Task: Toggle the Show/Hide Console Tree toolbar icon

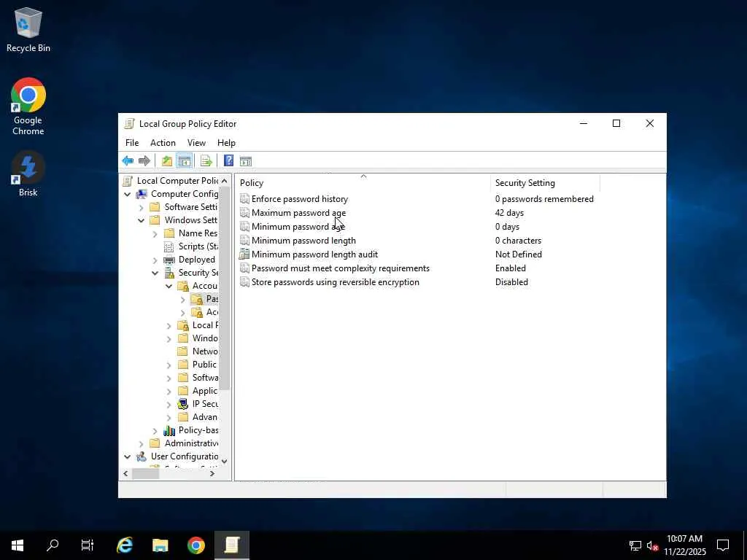Action: pyautogui.click(x=184, y=161)
